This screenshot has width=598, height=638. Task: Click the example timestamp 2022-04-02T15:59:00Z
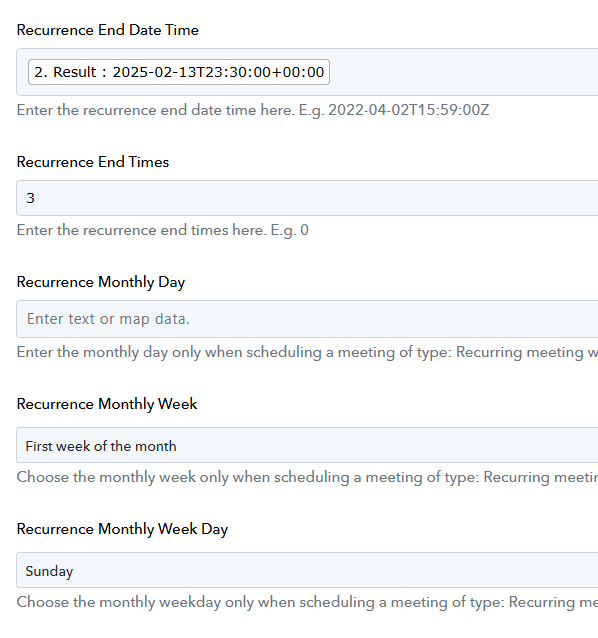(x=408, y=110)
